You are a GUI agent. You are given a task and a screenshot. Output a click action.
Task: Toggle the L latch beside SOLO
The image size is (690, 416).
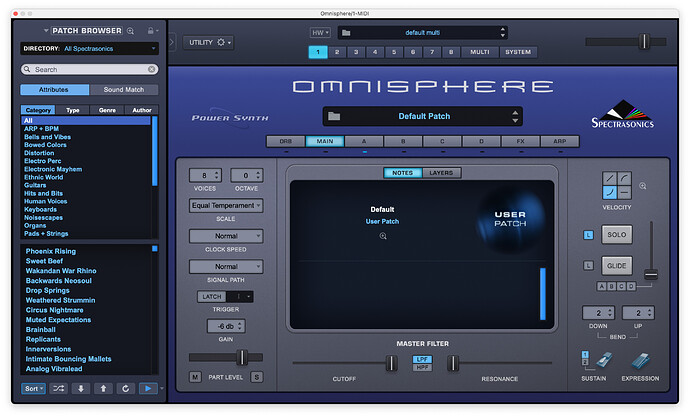pyautogui.click(x=588, y=235)
